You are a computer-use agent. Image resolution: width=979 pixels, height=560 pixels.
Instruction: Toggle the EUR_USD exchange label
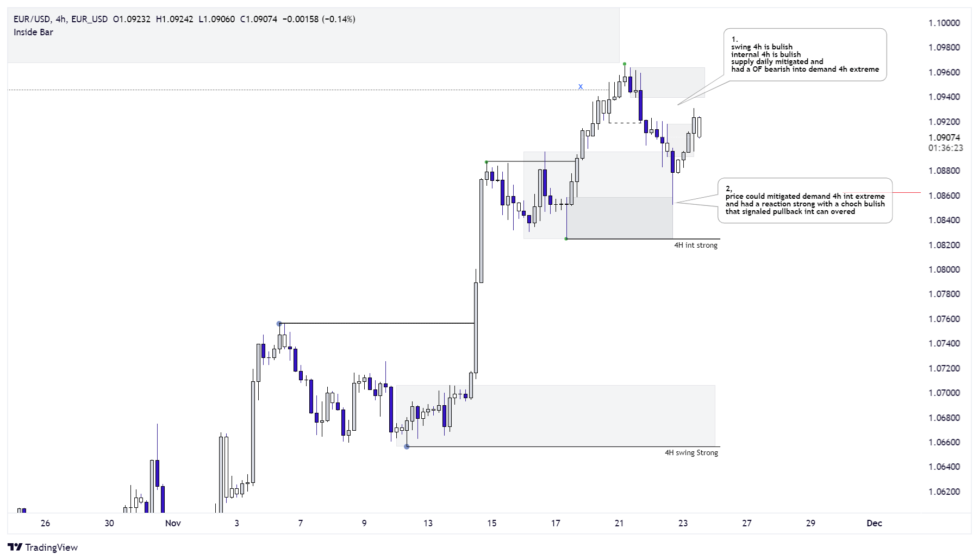[x=90, y=18]
